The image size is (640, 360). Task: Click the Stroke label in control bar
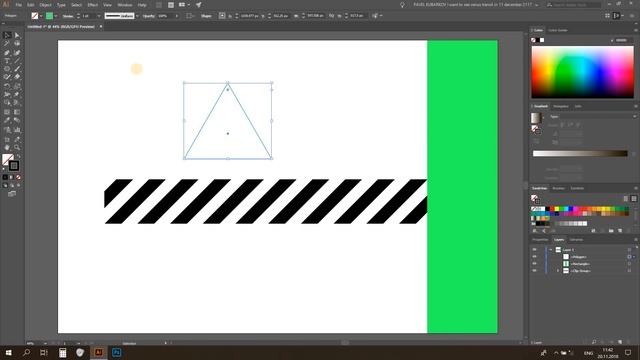pyautogui.click(x=68, y=16)
